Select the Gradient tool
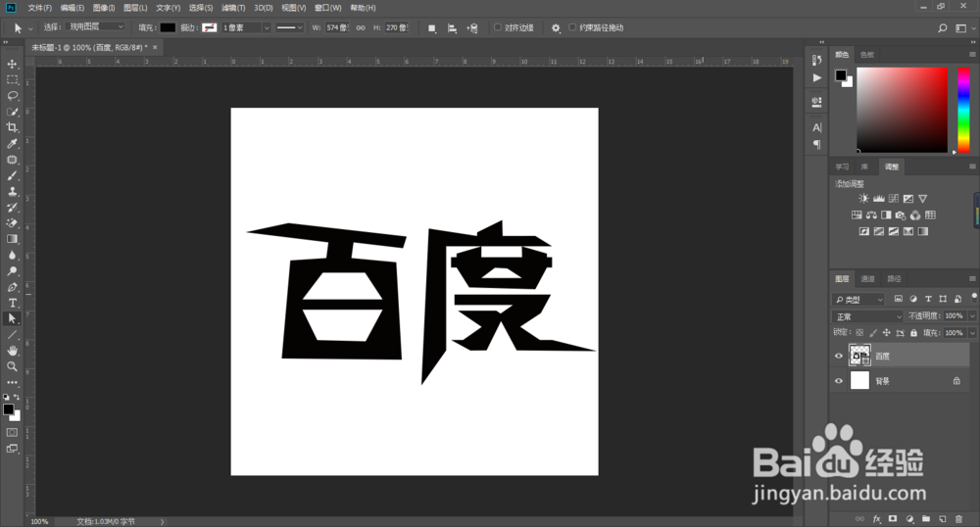Viewport: 980px width, 527px height. [12, 239]
